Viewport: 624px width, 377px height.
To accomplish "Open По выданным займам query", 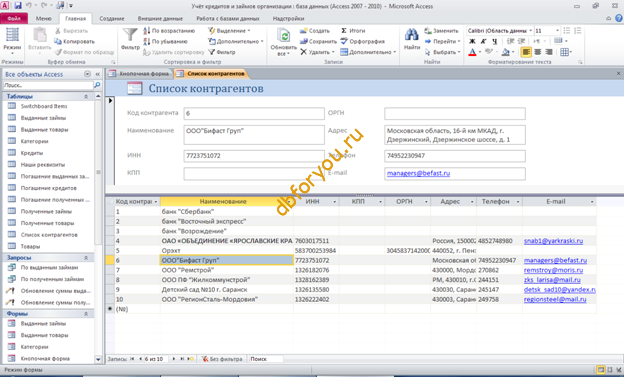I will pyautogui.click(x=49, y=268).
